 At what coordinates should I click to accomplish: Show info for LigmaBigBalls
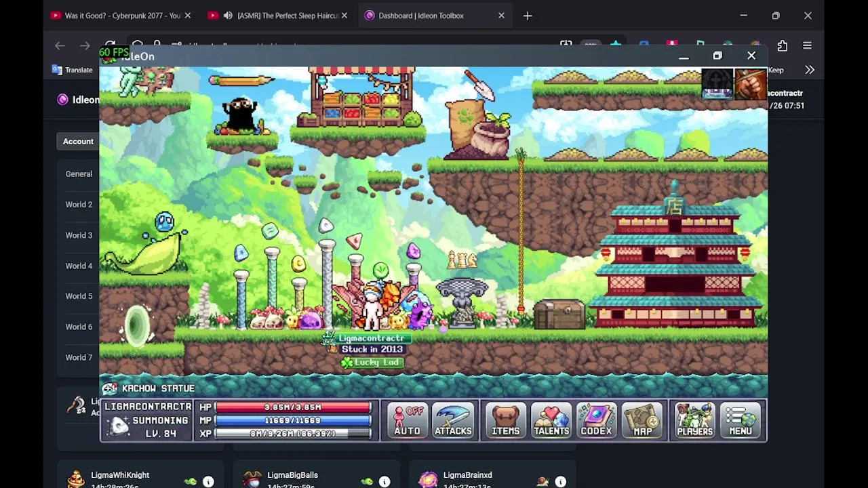tap(384, 482)
